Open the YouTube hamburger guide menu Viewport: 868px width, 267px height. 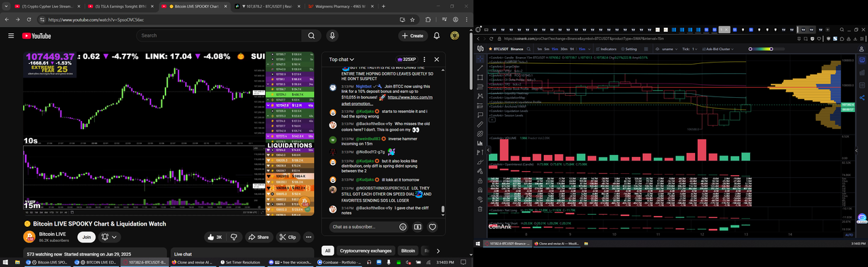click(x=10, y=36)
